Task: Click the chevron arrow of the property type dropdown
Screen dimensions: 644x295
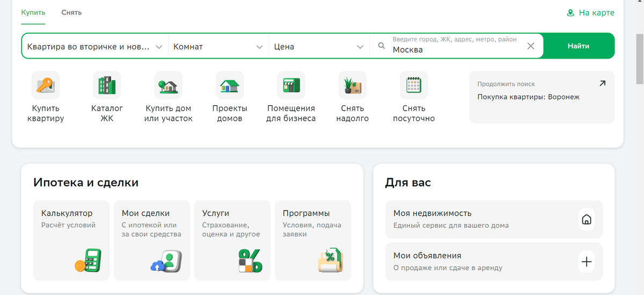Action: [159, 47]
